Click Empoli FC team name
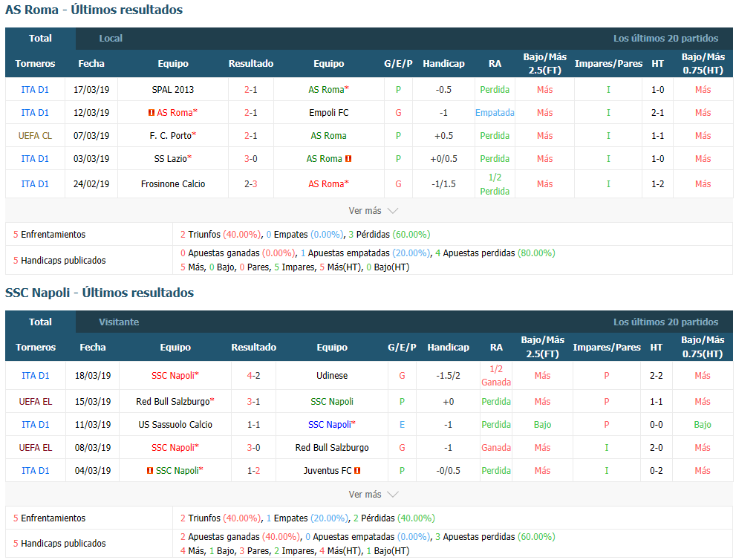 (328, 113)
